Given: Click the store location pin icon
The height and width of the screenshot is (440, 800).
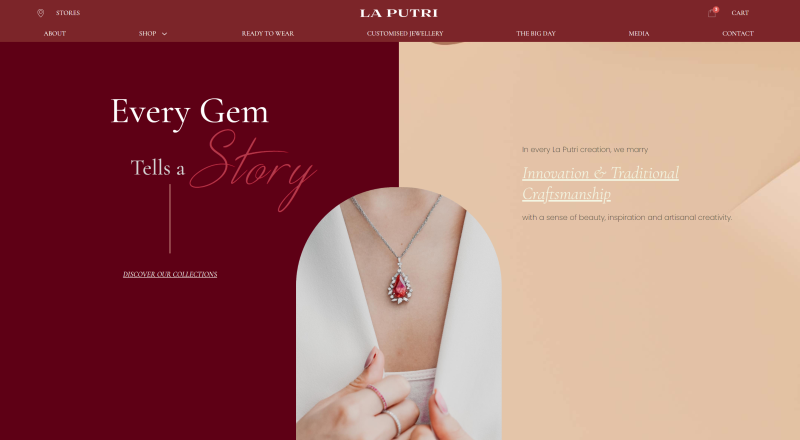Looking at the screenshot, I should pyautogui.click(x=41, y=13).
